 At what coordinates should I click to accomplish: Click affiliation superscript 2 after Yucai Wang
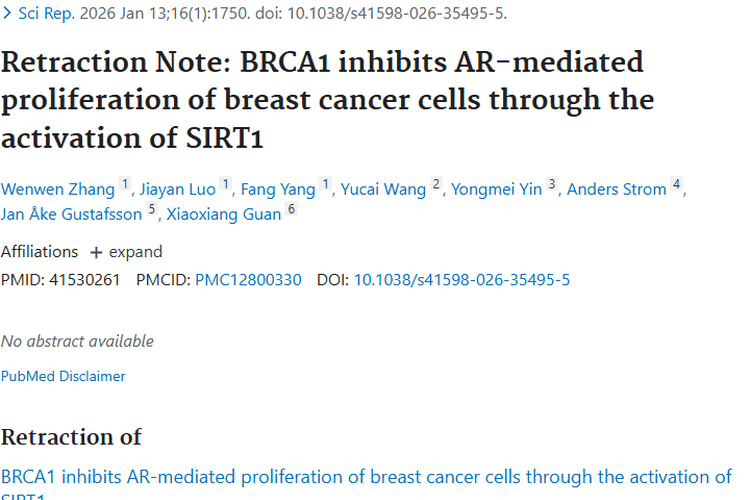point(436,185)
